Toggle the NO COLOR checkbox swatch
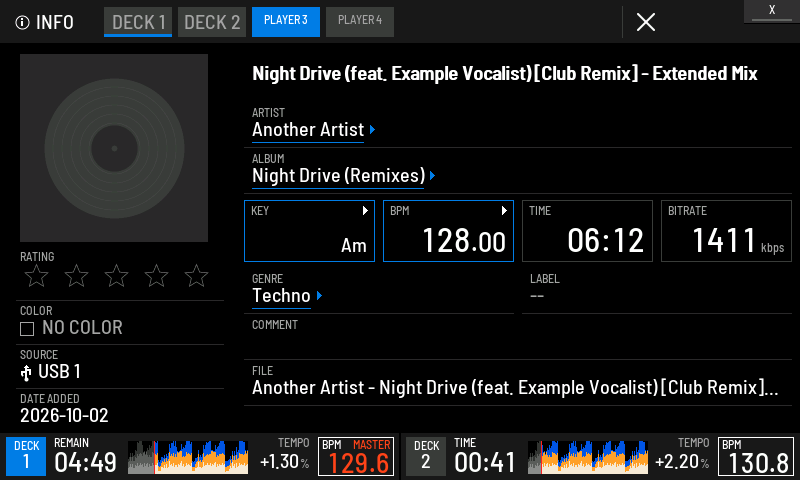The image size is (800, 480). tap(27, 329)
